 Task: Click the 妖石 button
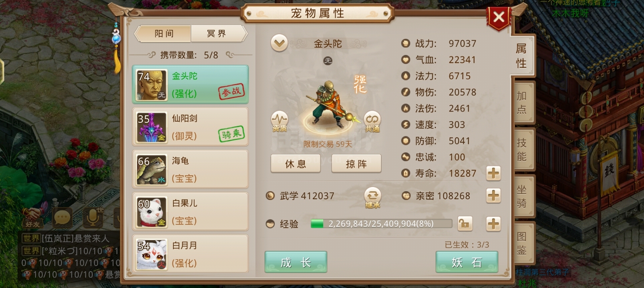[467, 262]
